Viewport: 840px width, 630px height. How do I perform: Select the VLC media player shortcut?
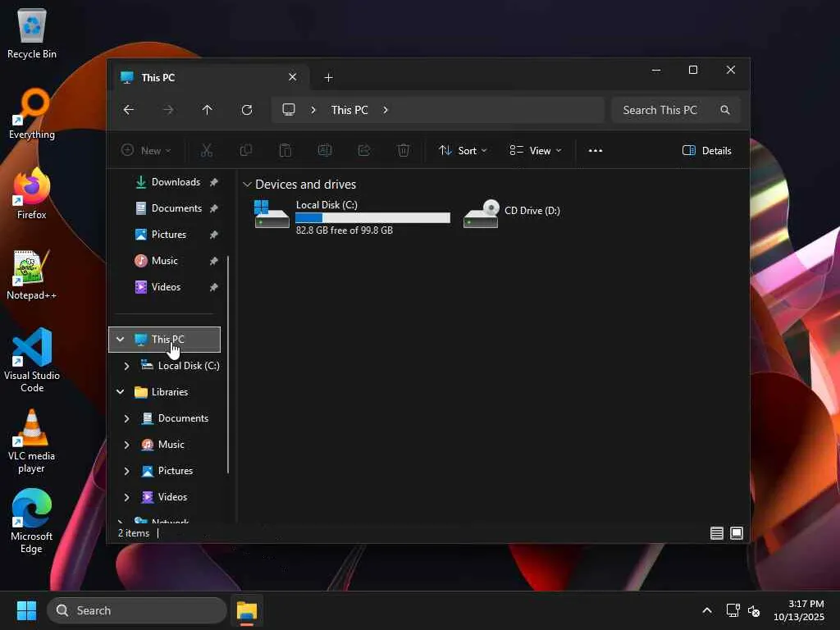click(32, 441)
